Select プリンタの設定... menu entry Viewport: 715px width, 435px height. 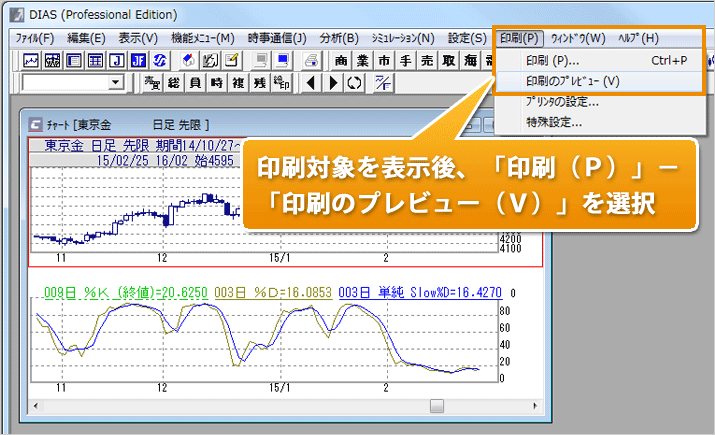click(x=562, y=102)
